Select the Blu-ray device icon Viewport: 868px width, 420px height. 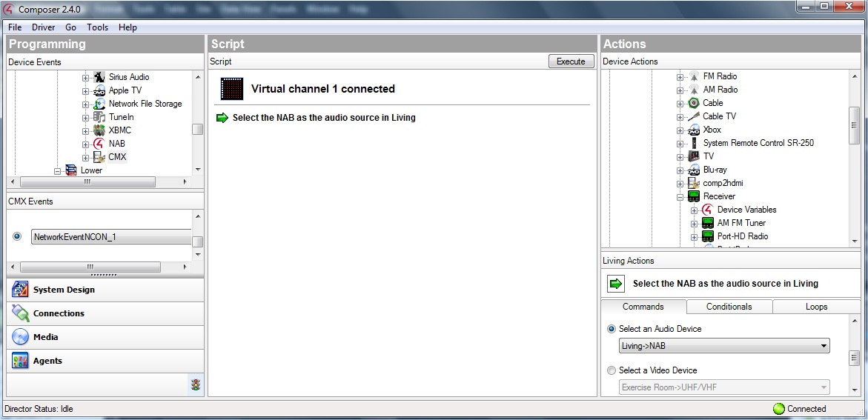[x=694, y=170]
